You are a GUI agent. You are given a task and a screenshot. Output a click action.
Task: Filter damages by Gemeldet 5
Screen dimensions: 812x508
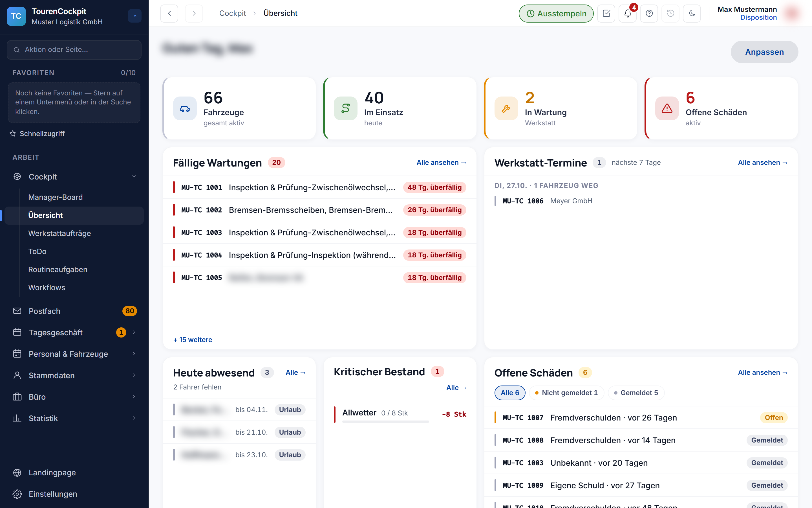coord(636,393)
